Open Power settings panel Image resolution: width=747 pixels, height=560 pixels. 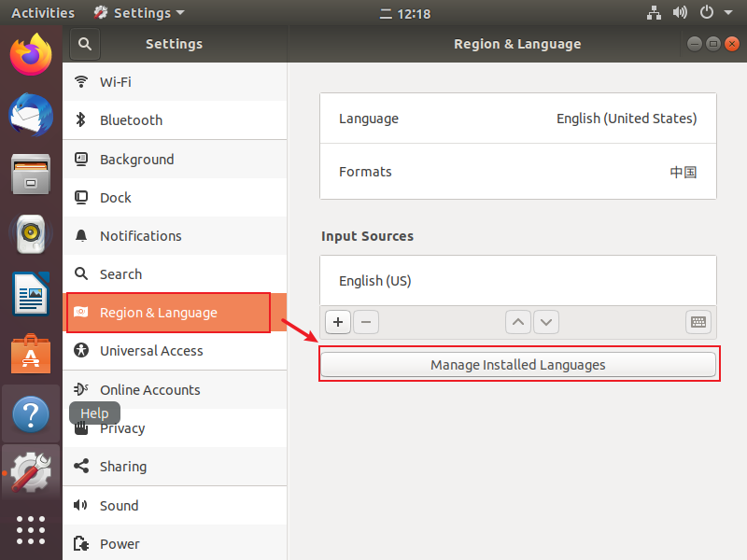click(175, 543)
